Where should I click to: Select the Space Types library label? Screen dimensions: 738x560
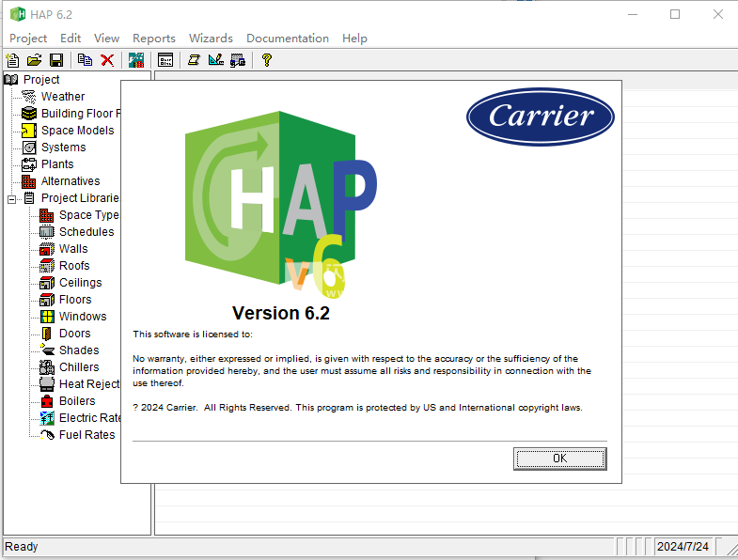pos(89,215)
